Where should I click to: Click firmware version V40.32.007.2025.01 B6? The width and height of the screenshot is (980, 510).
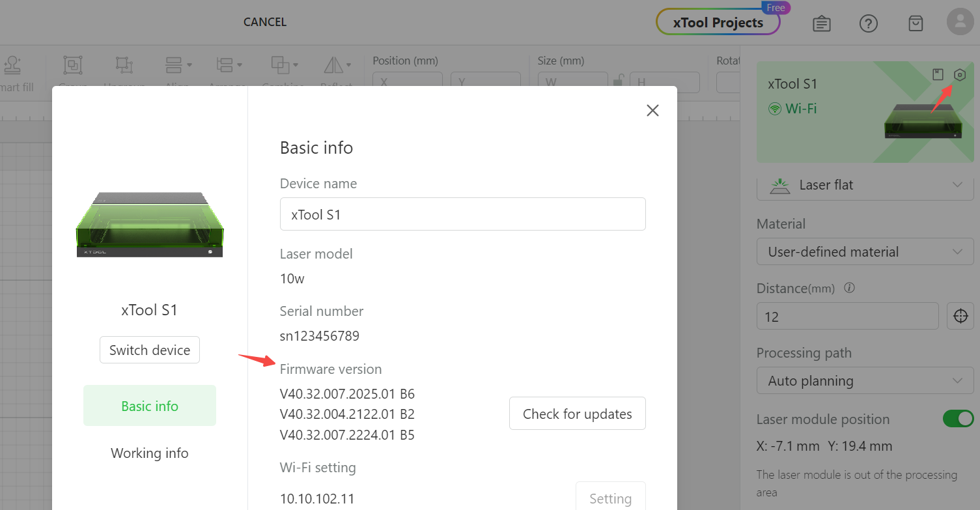pos(347,394)
